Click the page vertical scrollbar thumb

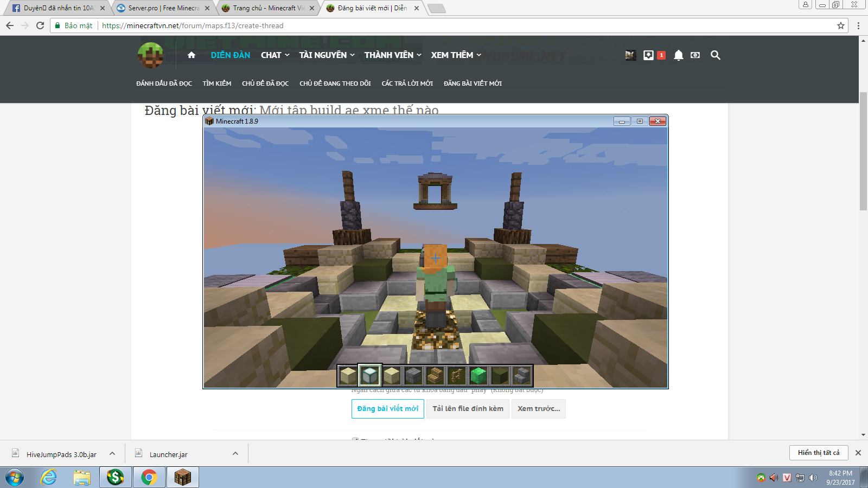tap(863, 151)
